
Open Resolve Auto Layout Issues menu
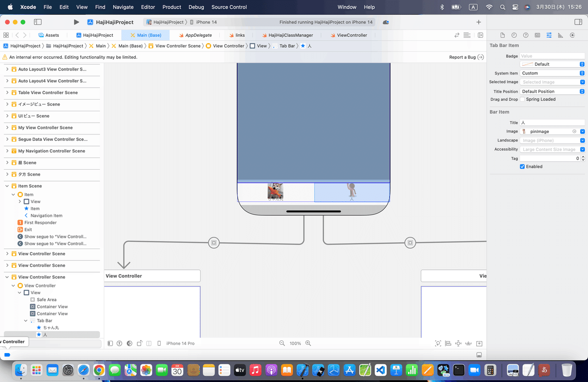click(x=468, y=343)
